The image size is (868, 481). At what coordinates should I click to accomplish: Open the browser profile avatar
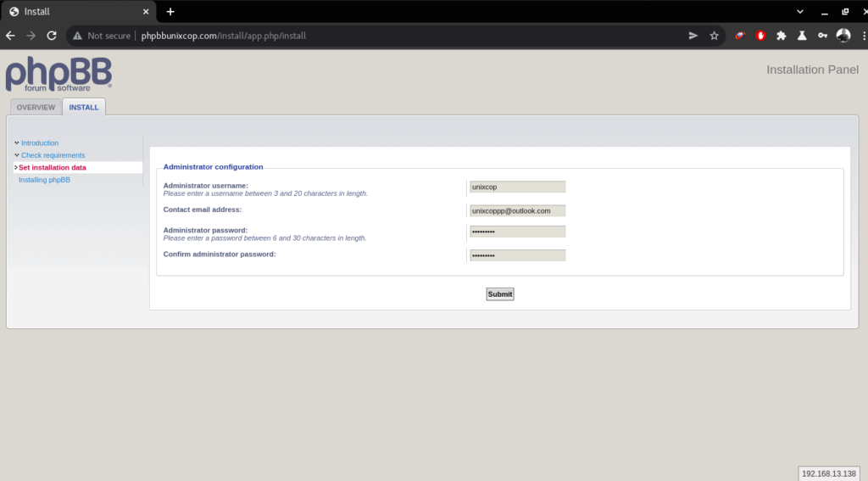coord(843,36)
